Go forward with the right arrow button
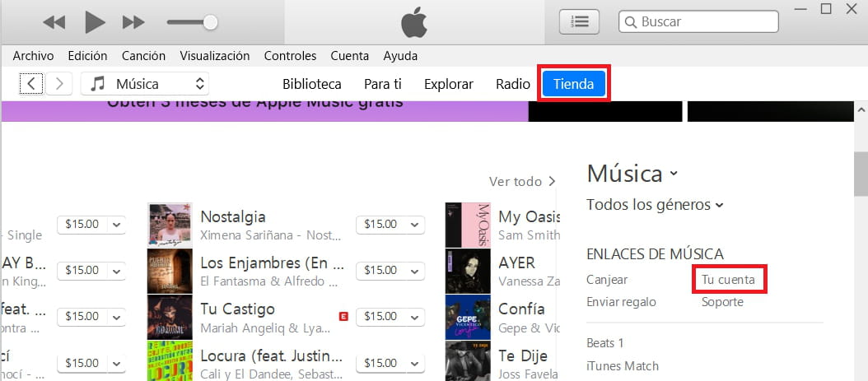 point(58,83)
